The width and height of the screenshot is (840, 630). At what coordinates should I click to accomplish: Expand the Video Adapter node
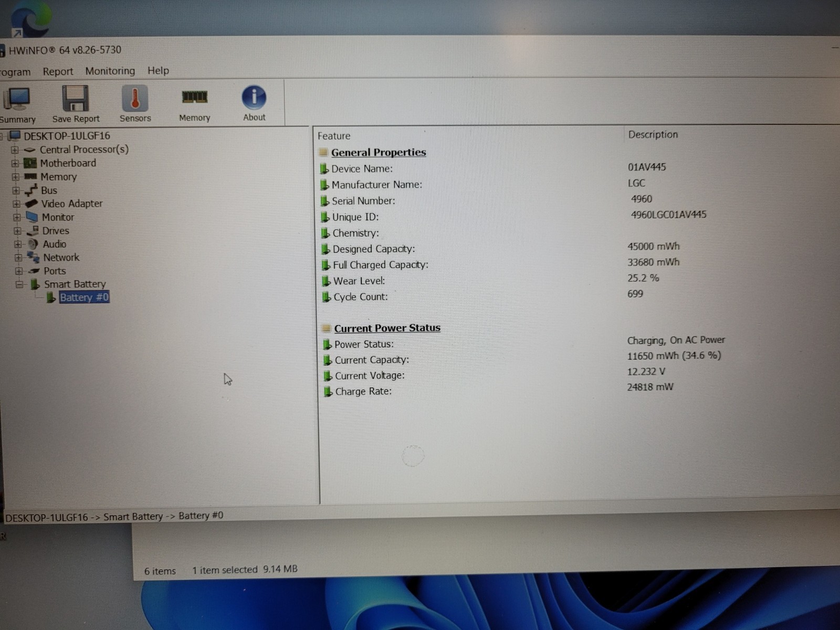[x=16, y=204]
